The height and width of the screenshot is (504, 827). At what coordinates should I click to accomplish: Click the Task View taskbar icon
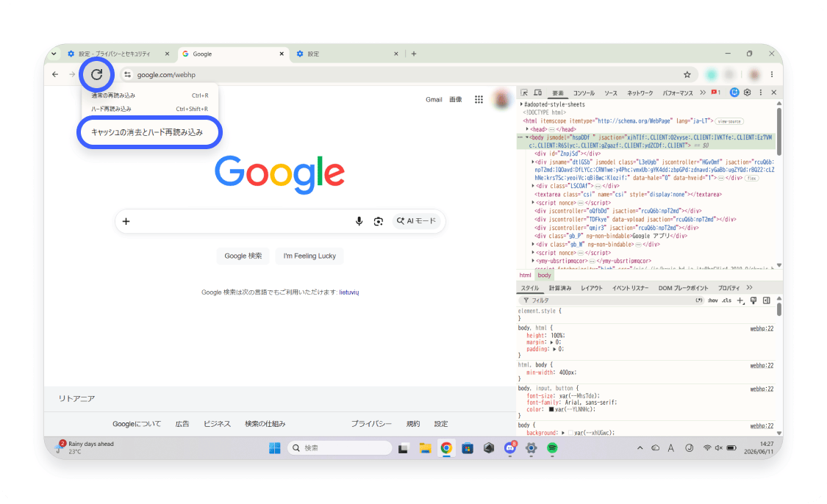[404, 448]
